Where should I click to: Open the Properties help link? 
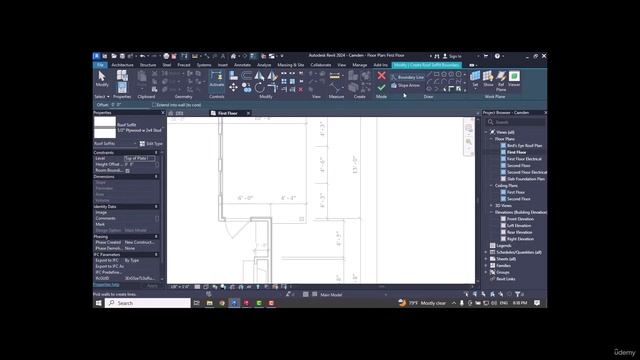click(x=106, y=284)
